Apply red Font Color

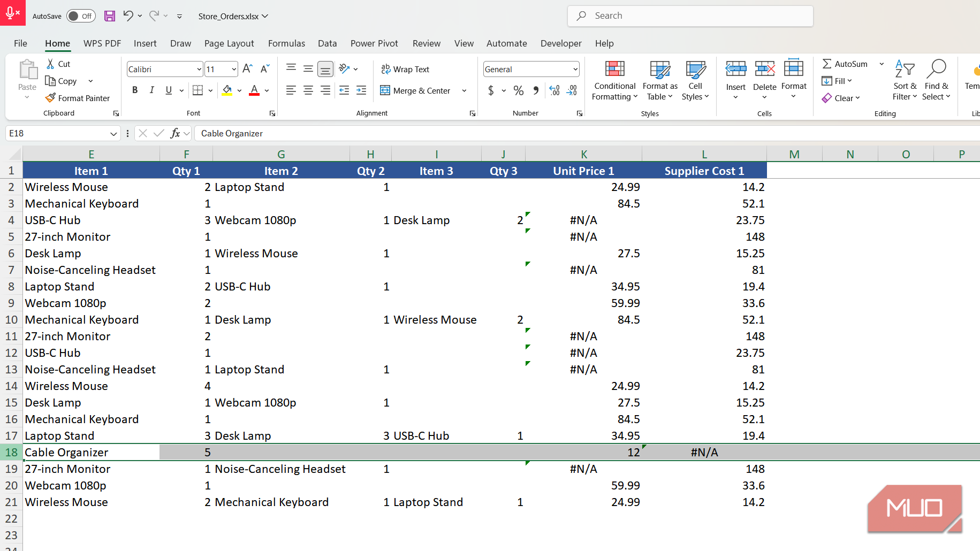tap(254, 90)
